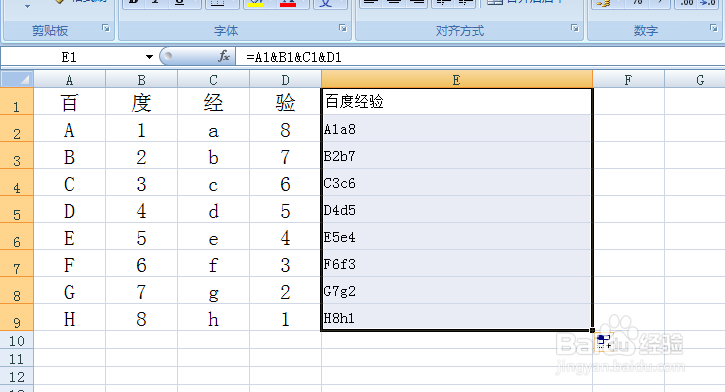Open the Auto Fill Options icon
Screen dimensions: 725x392
pos(604,342)
